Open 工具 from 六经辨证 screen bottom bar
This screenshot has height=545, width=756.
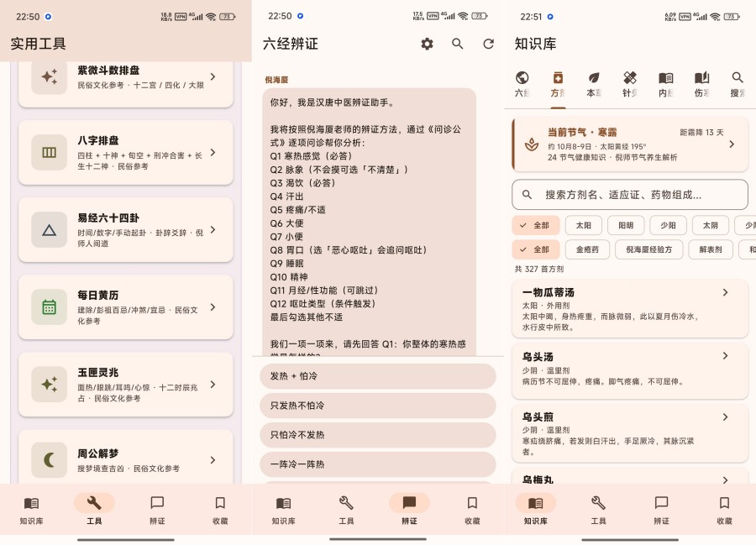(x=346, y=511)
